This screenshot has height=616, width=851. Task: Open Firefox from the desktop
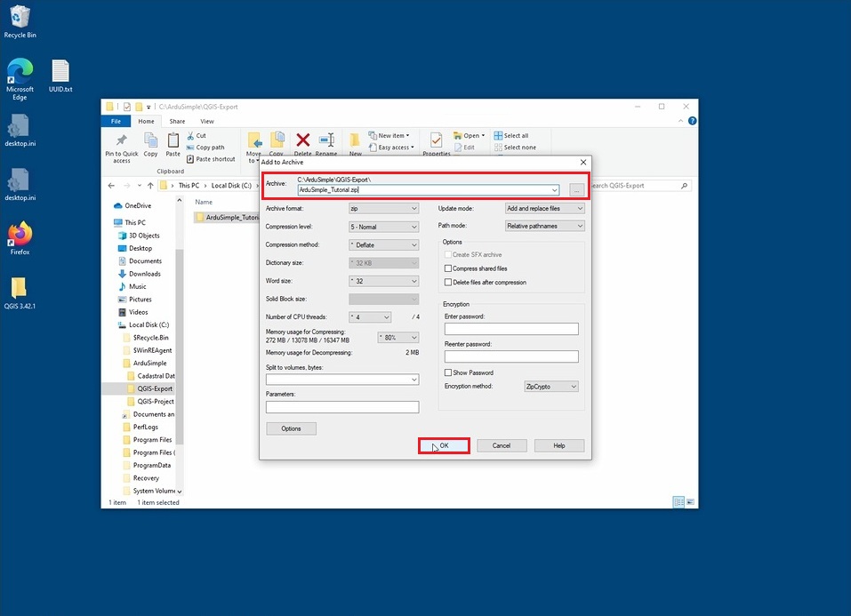20,234
